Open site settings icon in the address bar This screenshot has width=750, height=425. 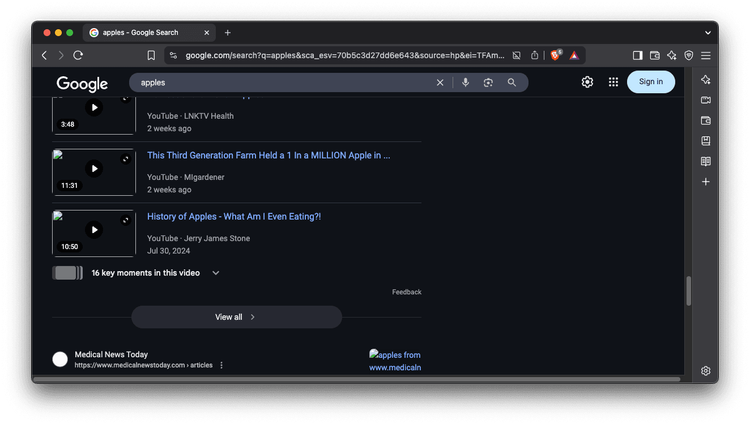click(173, 55)
